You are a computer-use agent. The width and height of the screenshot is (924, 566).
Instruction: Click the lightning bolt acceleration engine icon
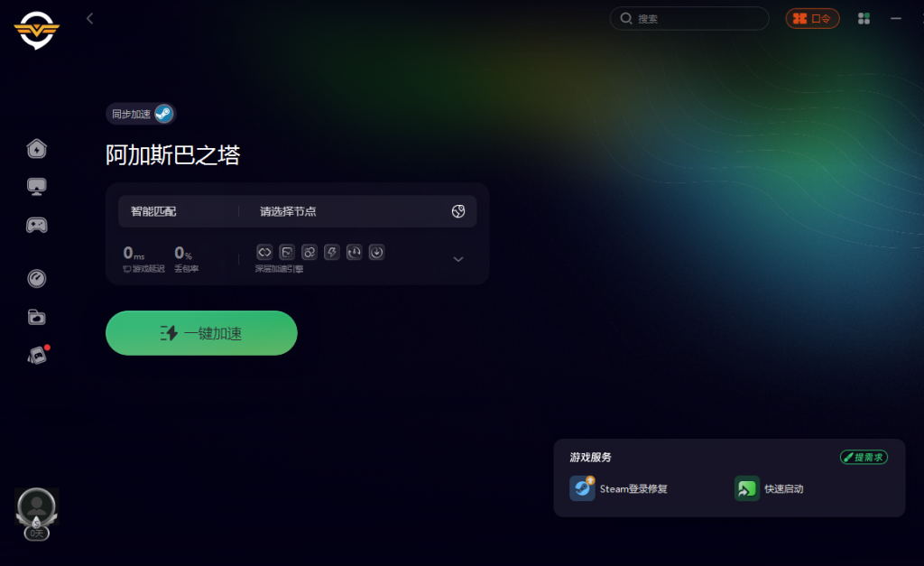[x=332, y=253]
